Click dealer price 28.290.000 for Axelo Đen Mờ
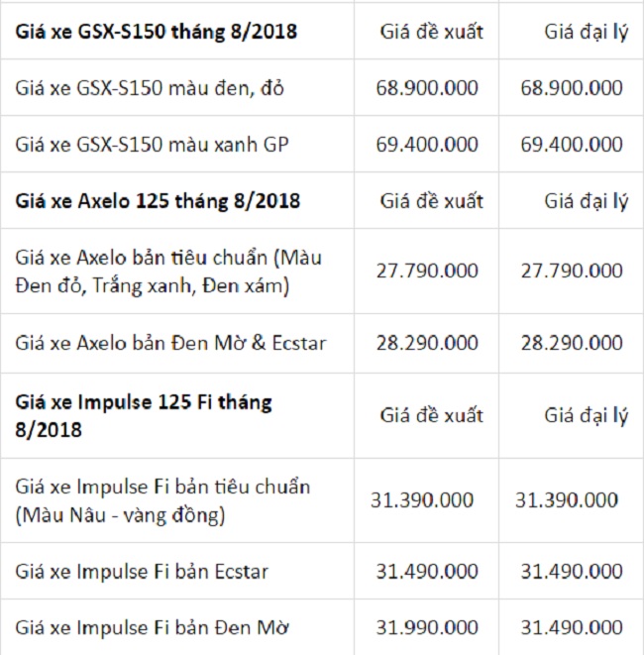This screenshot has height=655, width=644. coord(572,343)
